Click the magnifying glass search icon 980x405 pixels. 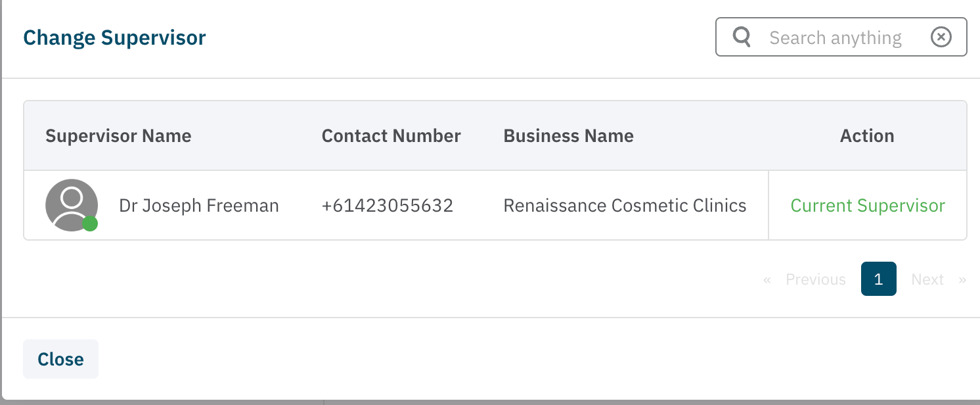coord(742,37)
